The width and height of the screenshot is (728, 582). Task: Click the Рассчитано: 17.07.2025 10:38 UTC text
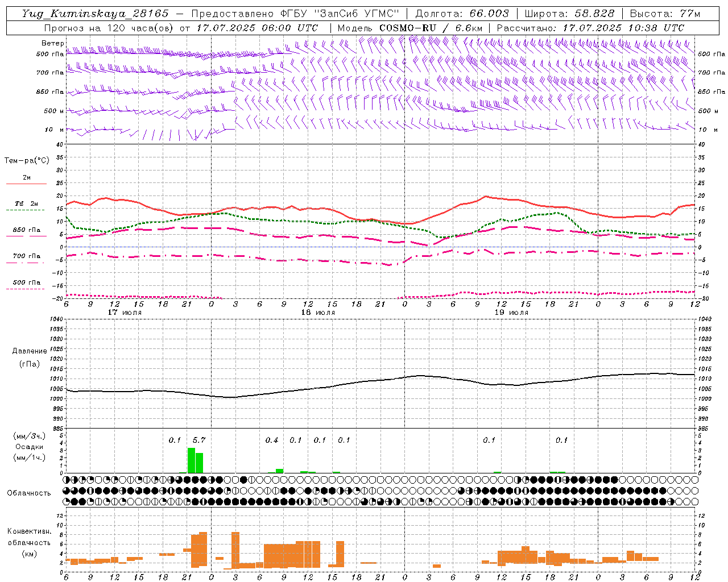(x=590, y=28)
